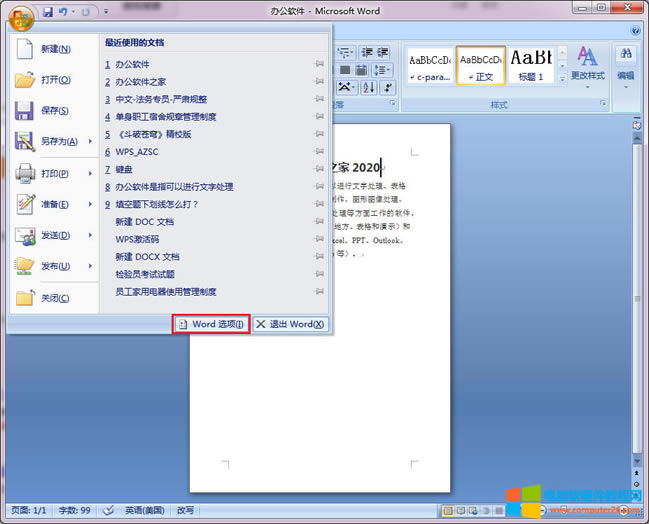Click the 退出 Word(X) button
Screen dimensions: 649x524
click(x=290, y=324)
